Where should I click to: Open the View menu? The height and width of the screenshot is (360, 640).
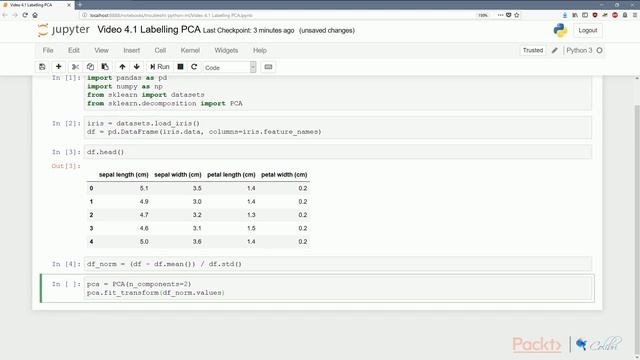(101, 51)
